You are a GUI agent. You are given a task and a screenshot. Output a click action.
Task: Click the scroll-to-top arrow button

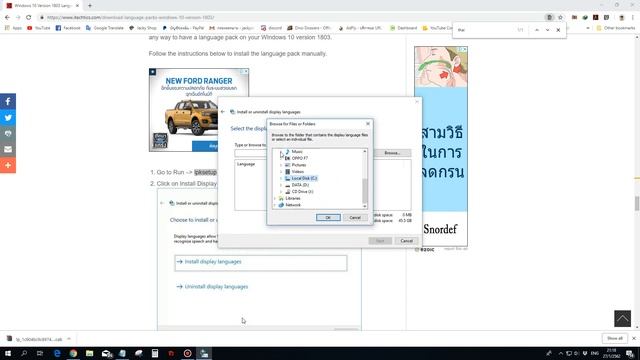pos(622,318)
